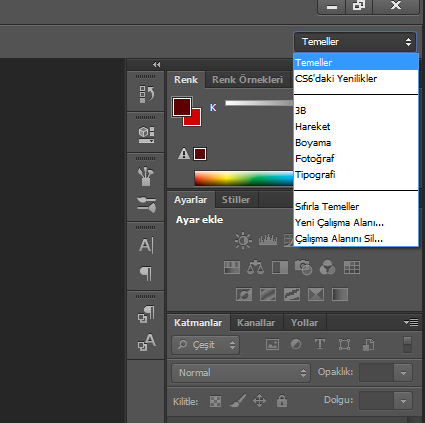Image resolution: width=425 pixels, height=423 pixels.
Task: Open the History panel icon
Action: tap(146, 94)
